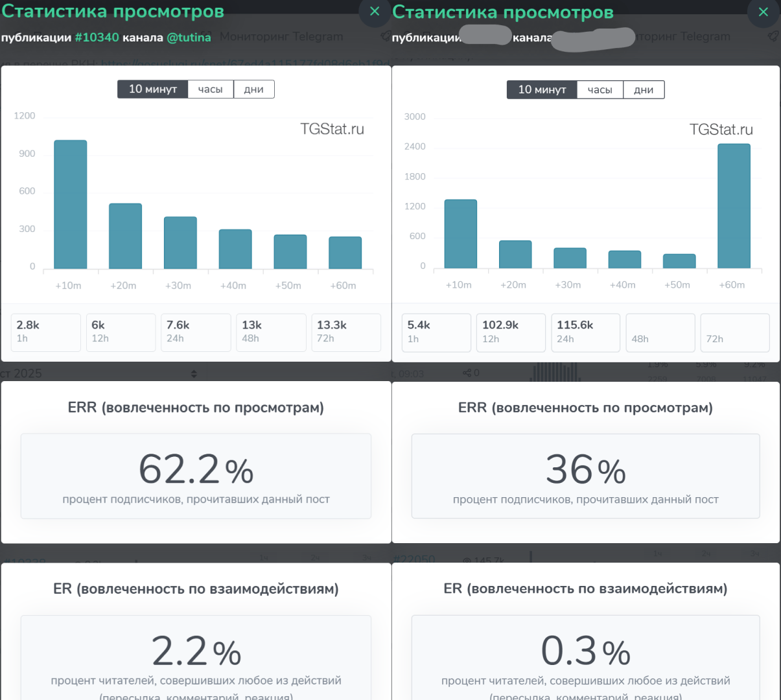This screenshot has width=781, height=700.
Task: Switch left chart to 'часы' tab
Action: click(x=211, y=89)
